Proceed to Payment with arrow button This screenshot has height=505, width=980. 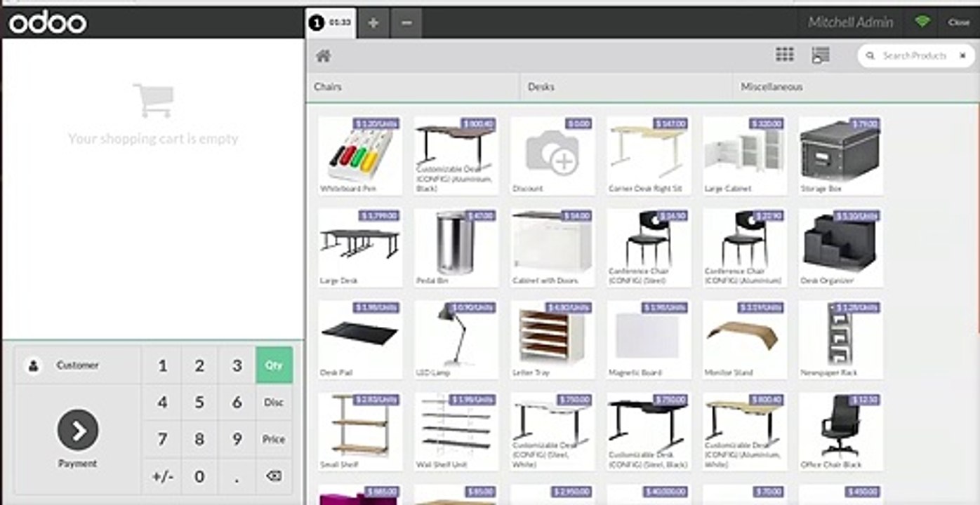(x=78, y=430)
